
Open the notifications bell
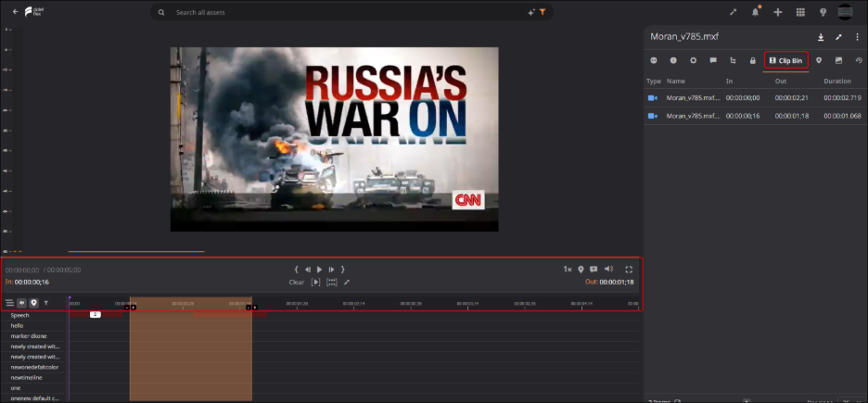pyautogui.click(x=755, y=12)
